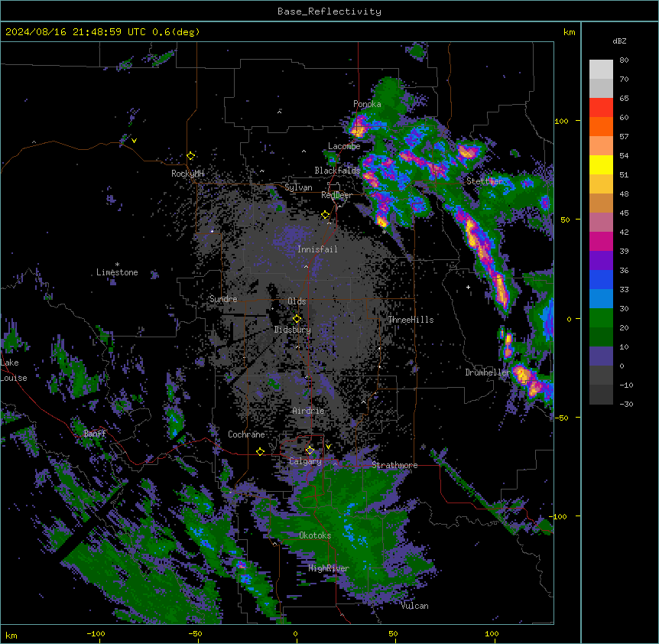Click the RockyMH label
This screenshot has width=659, height=644.
coord(187,174)
